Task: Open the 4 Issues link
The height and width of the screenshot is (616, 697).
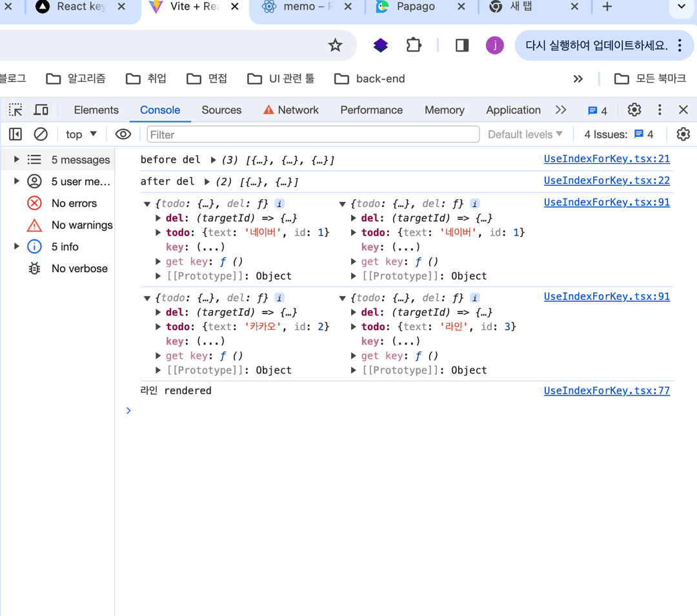Action: pyautogui.click(x=619, y=134)
